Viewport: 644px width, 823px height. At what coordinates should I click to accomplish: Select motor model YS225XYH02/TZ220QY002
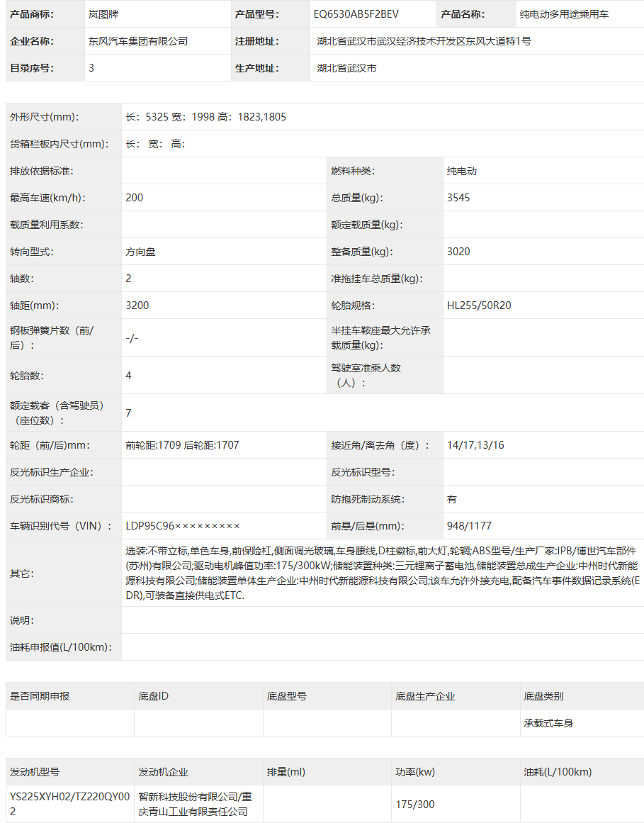pyautogui.click(x=69, y=804)
